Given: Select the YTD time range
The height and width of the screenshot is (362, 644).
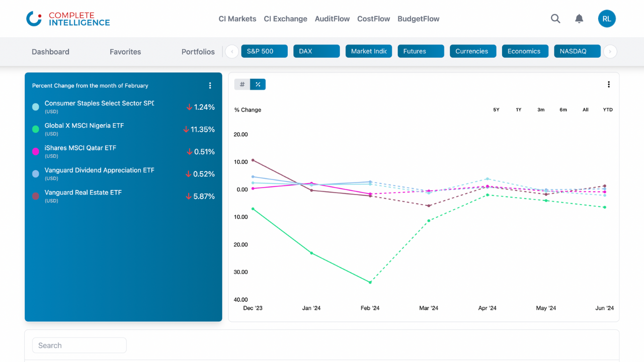Looking at the screenshot, I should click(608, 110).
